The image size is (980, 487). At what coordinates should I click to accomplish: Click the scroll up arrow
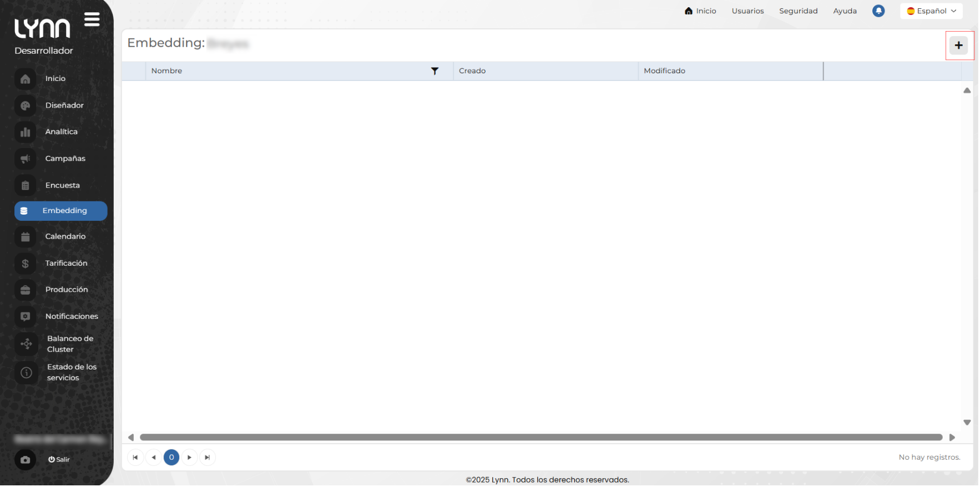click(967, 90)
